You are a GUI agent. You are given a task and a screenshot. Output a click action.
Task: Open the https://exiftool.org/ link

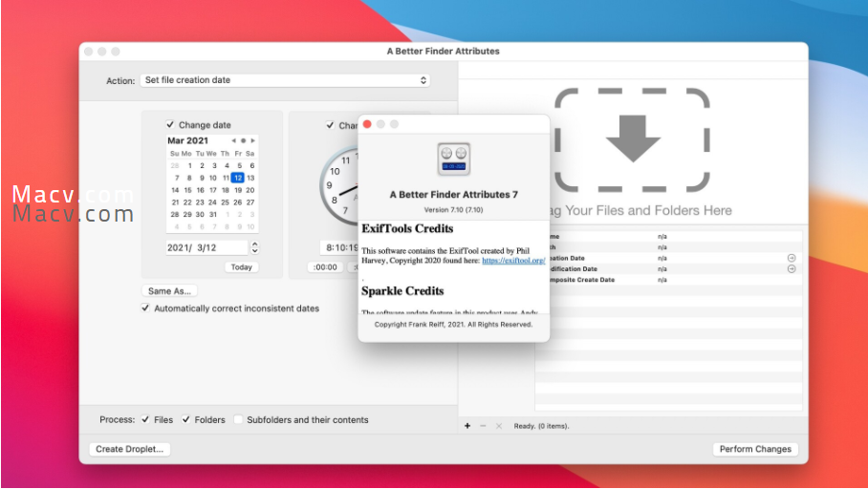(x=513, y=261)
